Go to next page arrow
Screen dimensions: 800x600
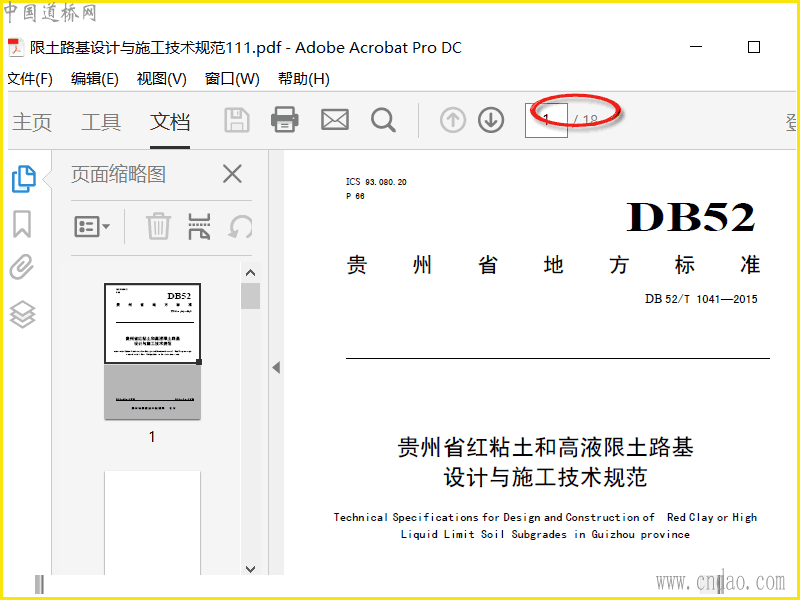[491, 120]
